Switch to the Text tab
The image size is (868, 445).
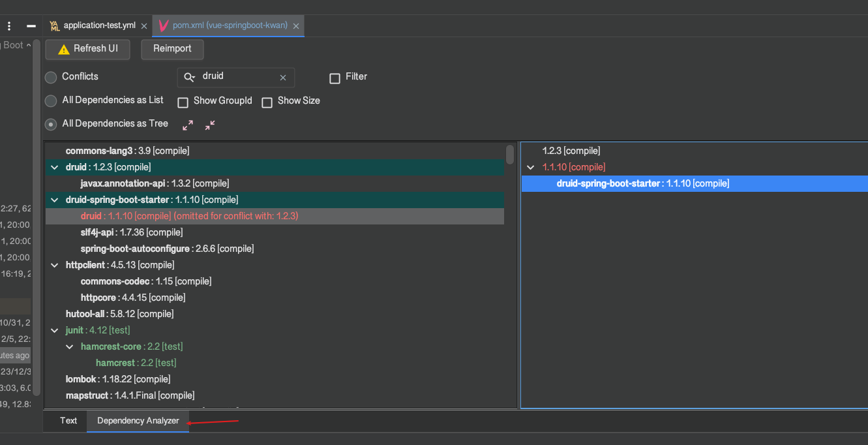point(68,421)
